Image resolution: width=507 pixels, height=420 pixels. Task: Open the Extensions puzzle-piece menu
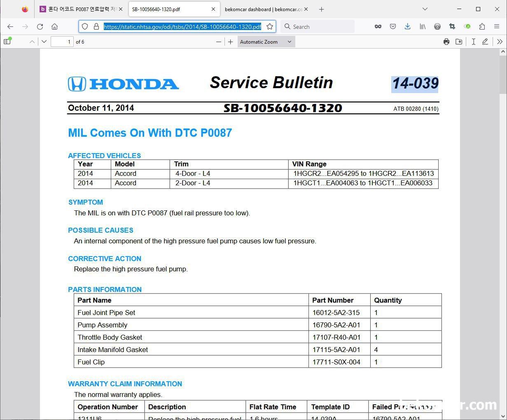pyautogui.click(x=482, y=26)
